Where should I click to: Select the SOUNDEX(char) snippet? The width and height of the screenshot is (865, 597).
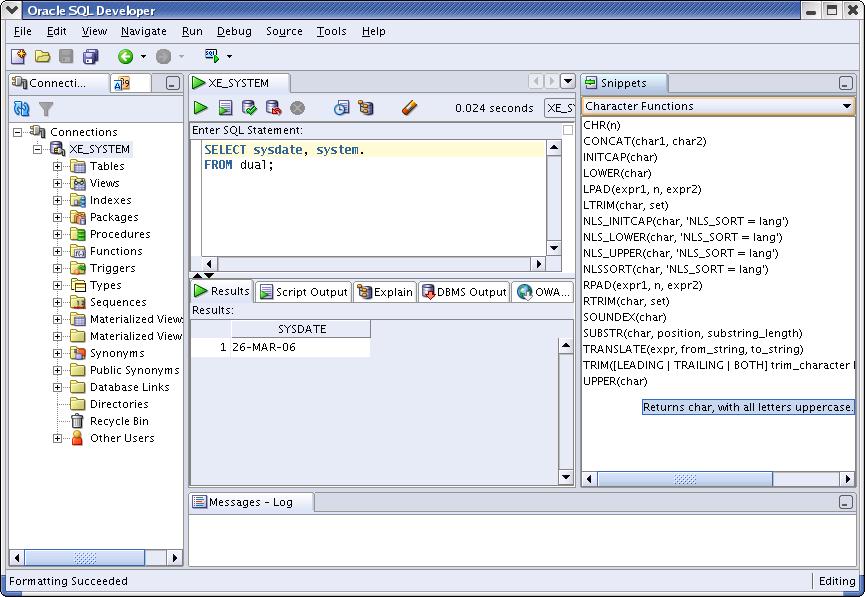coord(624,317)
